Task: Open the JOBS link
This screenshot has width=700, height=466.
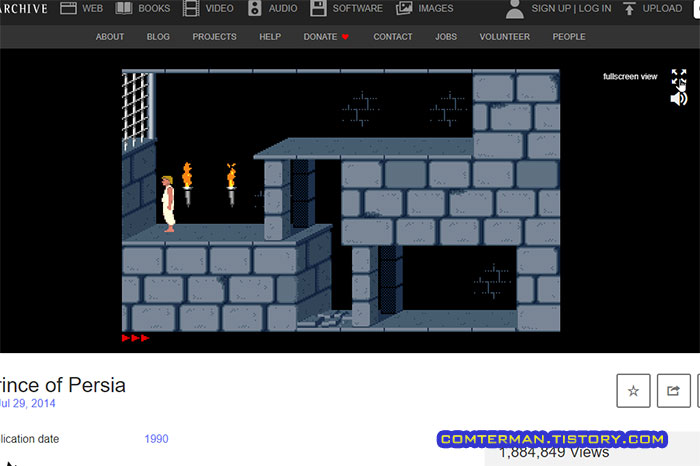Action: point(446,37)
